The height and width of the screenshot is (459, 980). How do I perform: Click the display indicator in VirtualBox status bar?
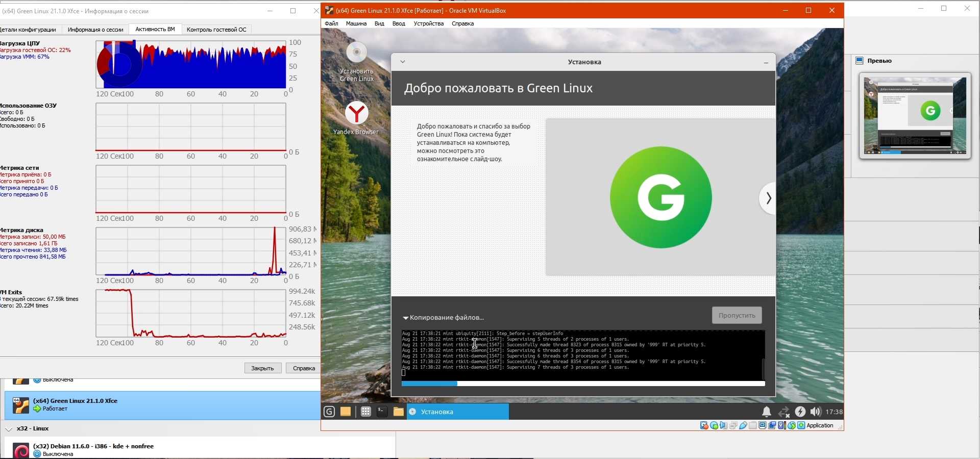[x=763, y=425]
